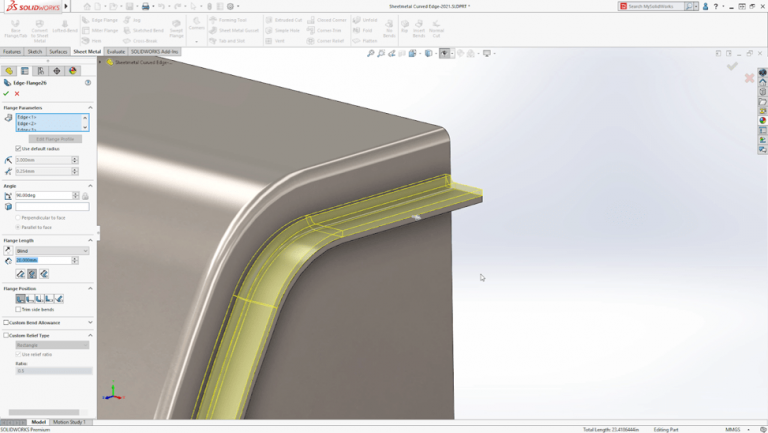Toggle Use default radius checkbox
The width and height of the screenshot is (768, 433).
pyautogui.click(x=18, y=148)
